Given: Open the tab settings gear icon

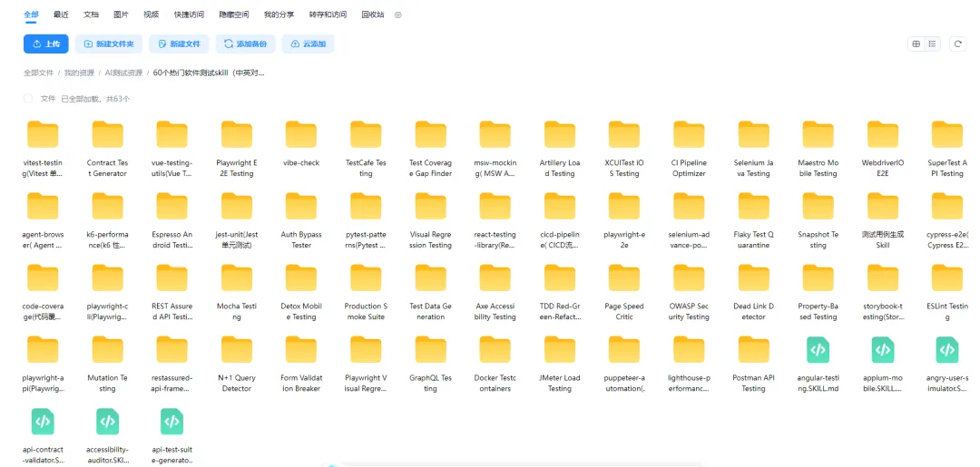Looking at the screenshot, I should 398,15.
